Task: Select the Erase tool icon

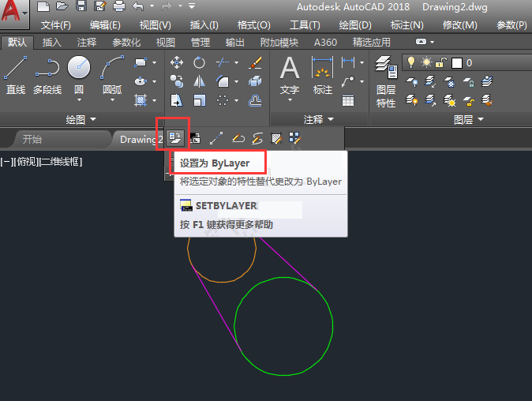Action: click(255, 62)
